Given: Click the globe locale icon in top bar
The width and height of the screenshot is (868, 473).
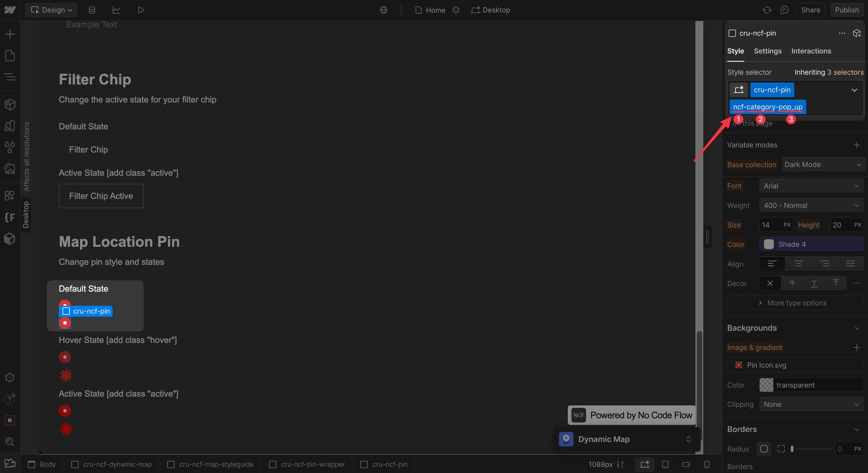Looking at the screenshot, I should (384, 10).
